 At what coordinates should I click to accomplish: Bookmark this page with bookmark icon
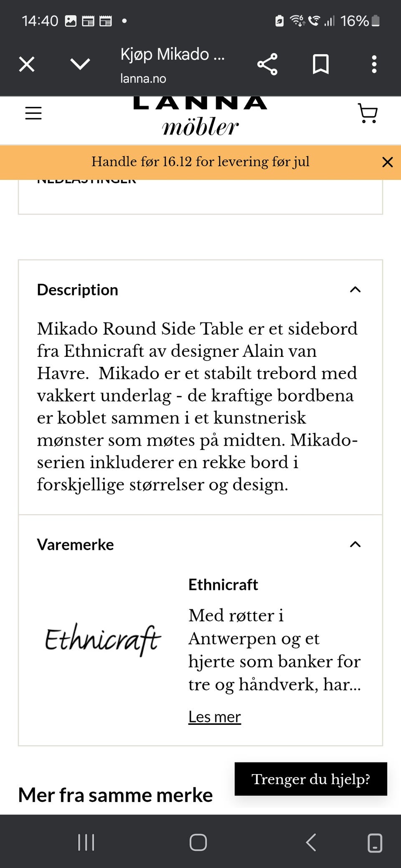(321, 64)
